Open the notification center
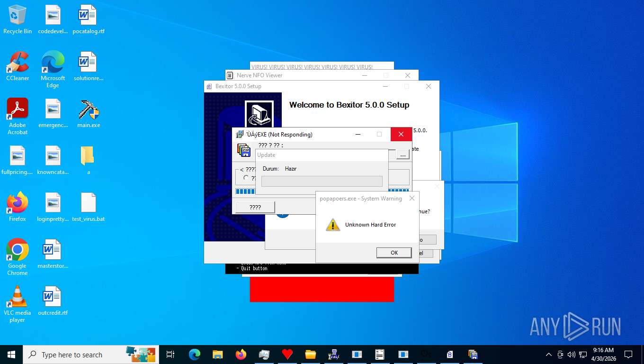 tap(628, 355)
